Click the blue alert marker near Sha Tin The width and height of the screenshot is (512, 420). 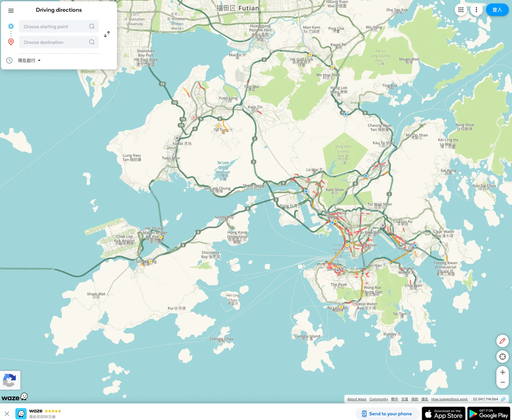click(366, 176)
